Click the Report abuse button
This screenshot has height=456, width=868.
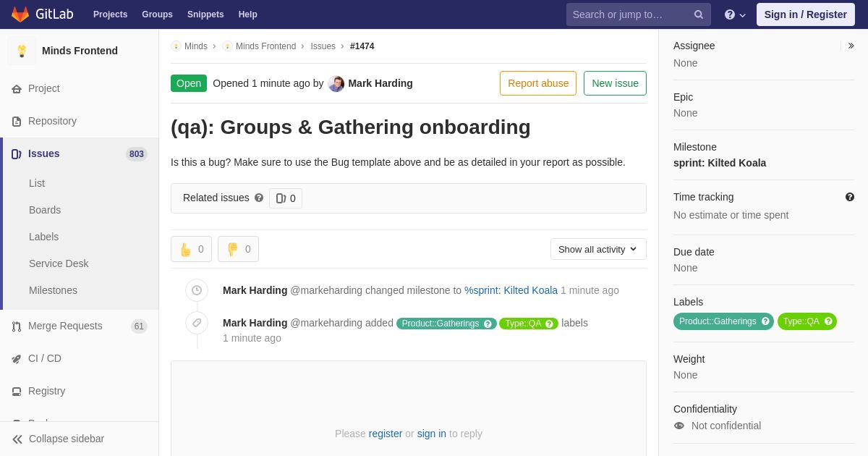(x=538, y=83)
